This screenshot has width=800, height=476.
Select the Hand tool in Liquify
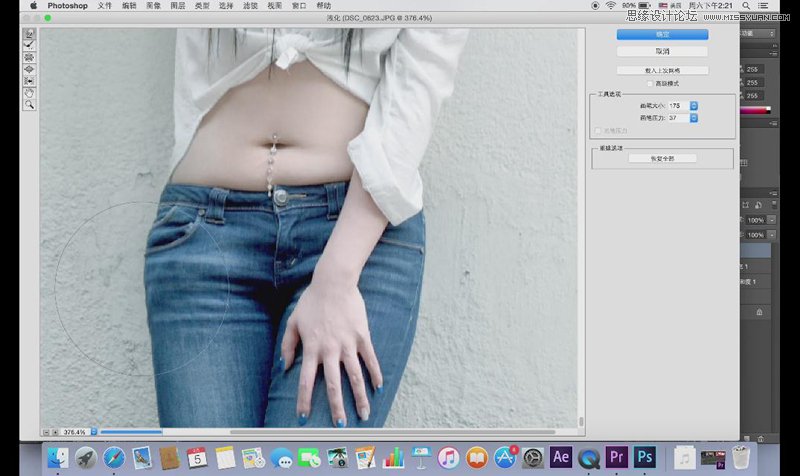tap(29, 93)
